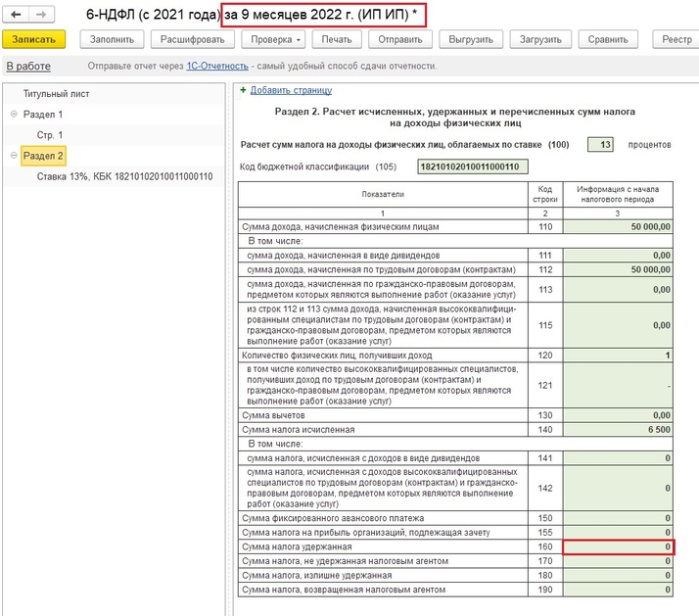Screen dimensions: 699x616
Task: Open the Проверка dropdown menu
Action: 272,39
